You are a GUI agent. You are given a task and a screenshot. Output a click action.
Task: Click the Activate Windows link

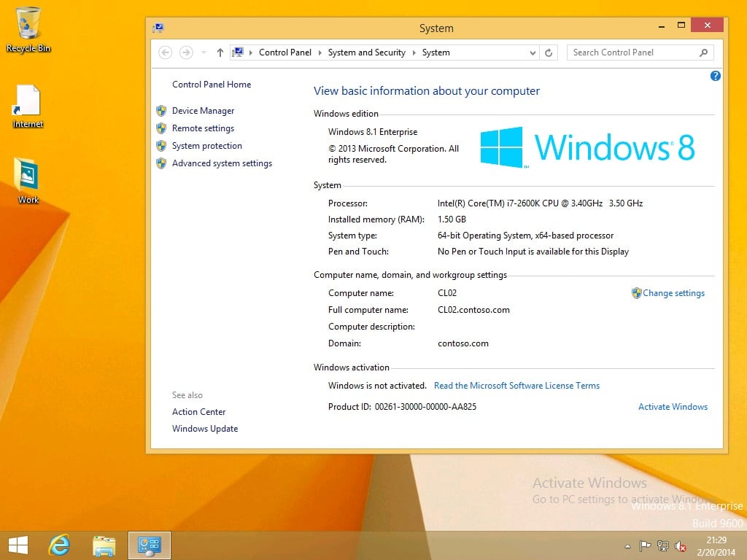673,407
